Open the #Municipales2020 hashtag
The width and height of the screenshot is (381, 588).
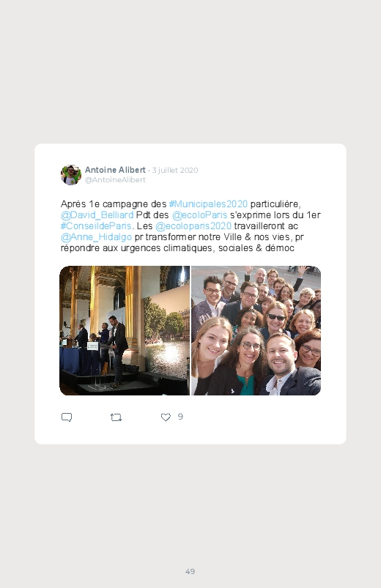click(208, 204)
